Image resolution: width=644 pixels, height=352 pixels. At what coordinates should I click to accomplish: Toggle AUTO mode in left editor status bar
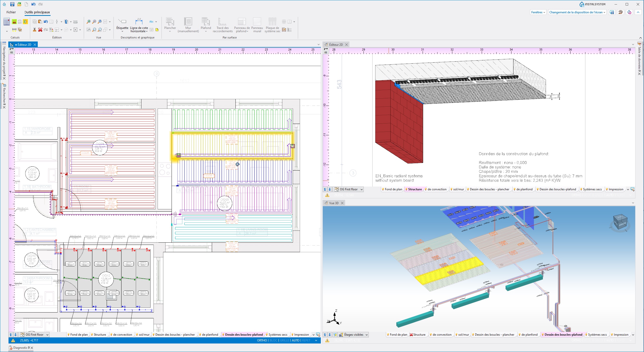click(296, 340)
